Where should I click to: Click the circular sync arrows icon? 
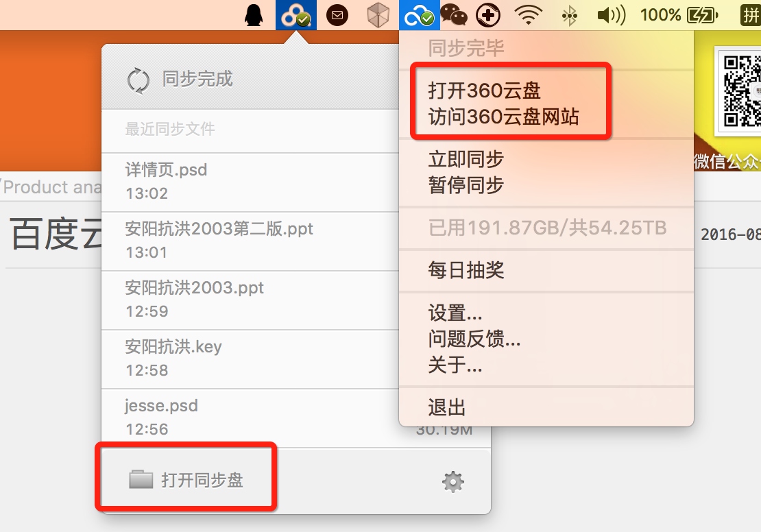(138, 80)
